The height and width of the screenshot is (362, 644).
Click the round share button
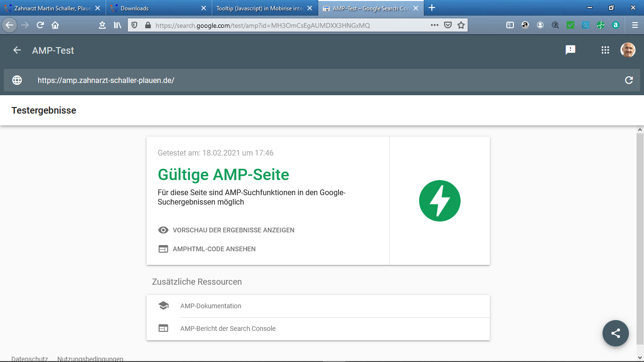(615, 333)
